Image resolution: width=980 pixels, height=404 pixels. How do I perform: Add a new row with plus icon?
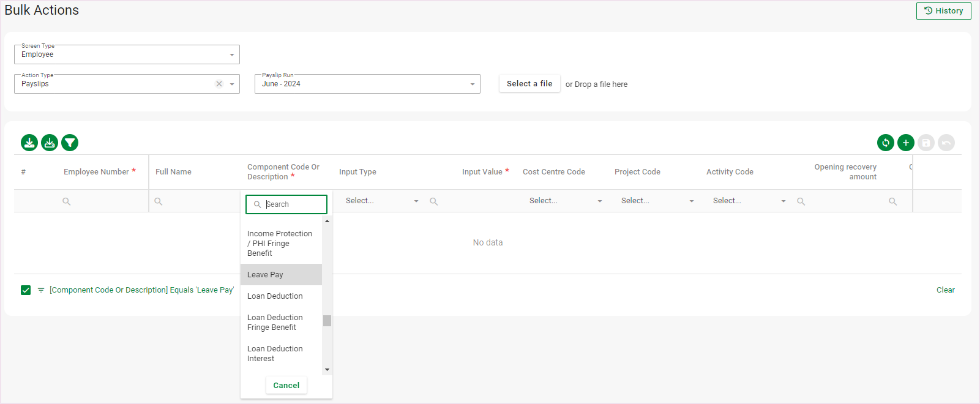[905, 143]
